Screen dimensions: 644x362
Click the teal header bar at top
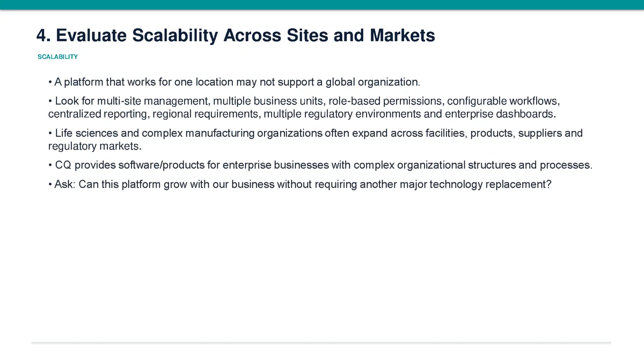[322, 4]
